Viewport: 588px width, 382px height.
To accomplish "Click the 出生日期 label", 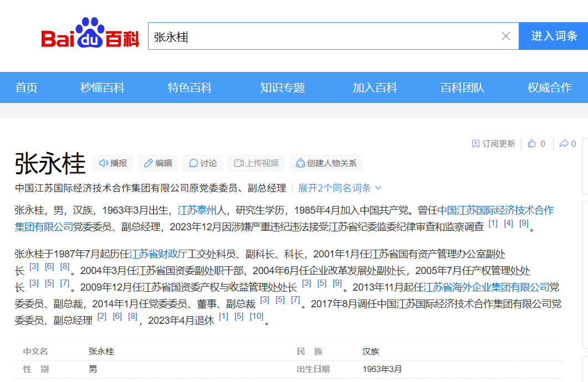I will [313, 369].
